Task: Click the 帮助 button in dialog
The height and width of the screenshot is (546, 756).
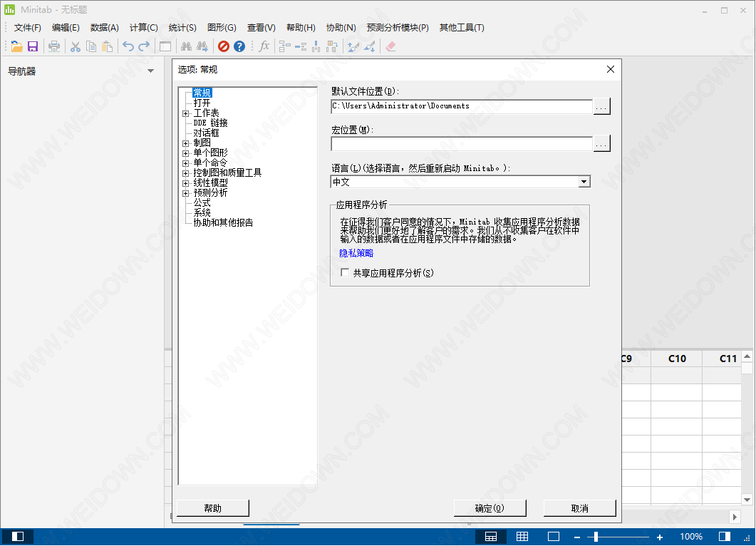Action: click(x=213, y=508)
